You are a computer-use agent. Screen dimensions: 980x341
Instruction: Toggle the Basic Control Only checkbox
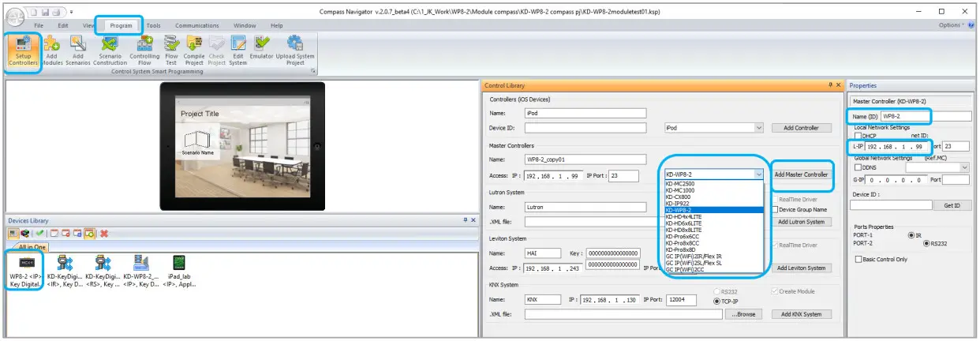(x=858, y=259)
